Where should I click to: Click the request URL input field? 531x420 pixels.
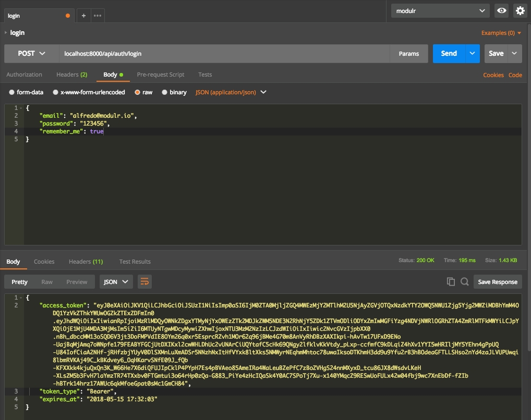pos(224,53)
